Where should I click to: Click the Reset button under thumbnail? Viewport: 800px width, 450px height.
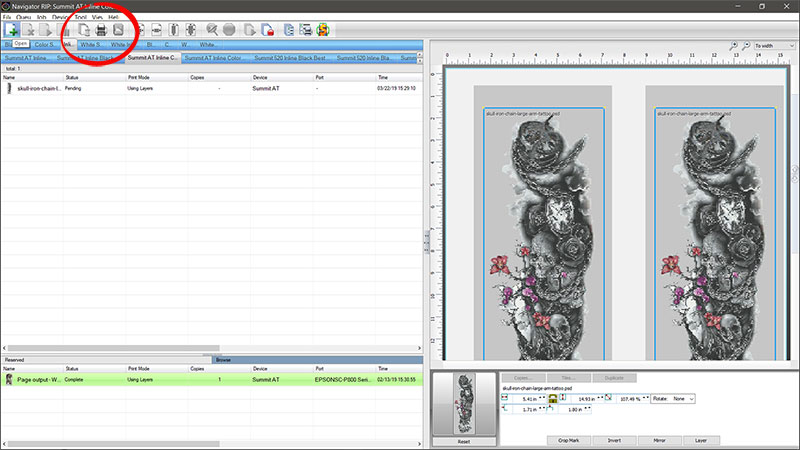pos(464,441)
